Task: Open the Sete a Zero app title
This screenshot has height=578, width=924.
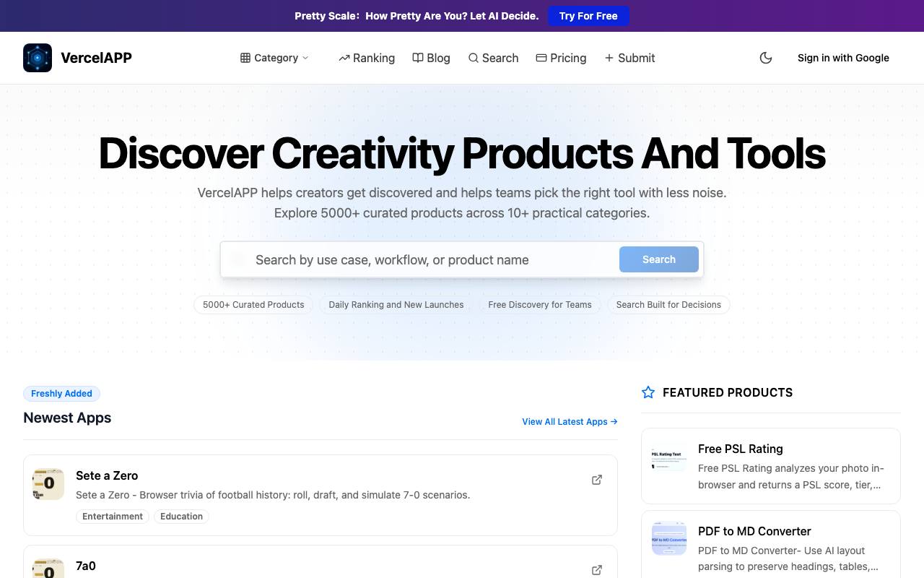Action: coord(107,475)
